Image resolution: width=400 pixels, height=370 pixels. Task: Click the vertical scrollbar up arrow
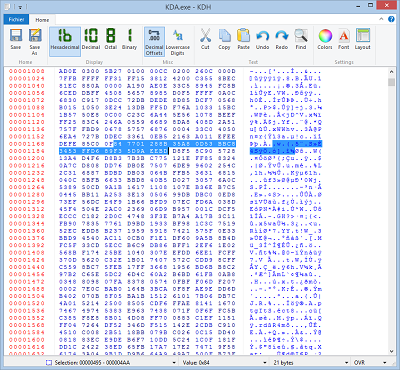pyautogui.click(x=392, y=72)
